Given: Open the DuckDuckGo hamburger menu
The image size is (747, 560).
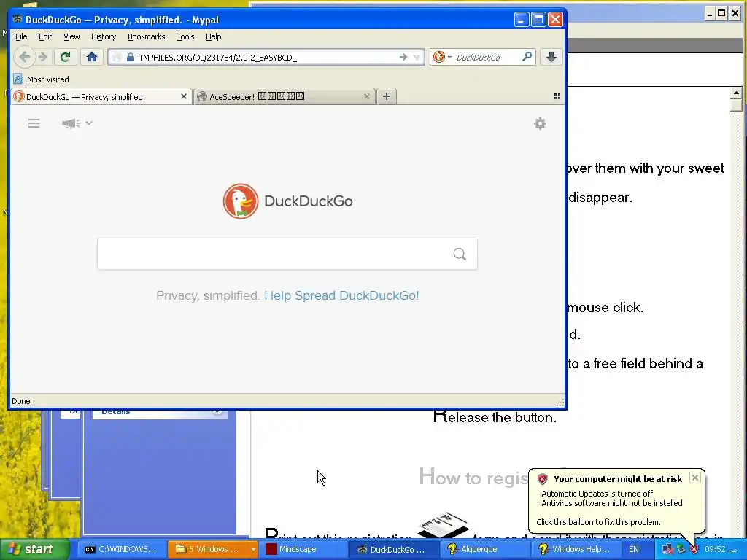Looking at the screenshot, I should (x=34, y=124).
